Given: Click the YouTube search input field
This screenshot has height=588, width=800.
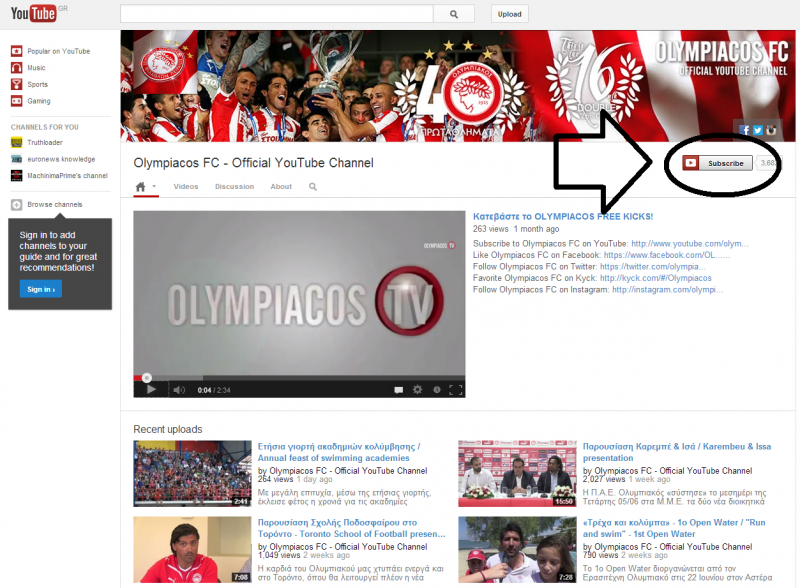Looking at the screenshot, I should pyautogui.click(x=278, y=14).
